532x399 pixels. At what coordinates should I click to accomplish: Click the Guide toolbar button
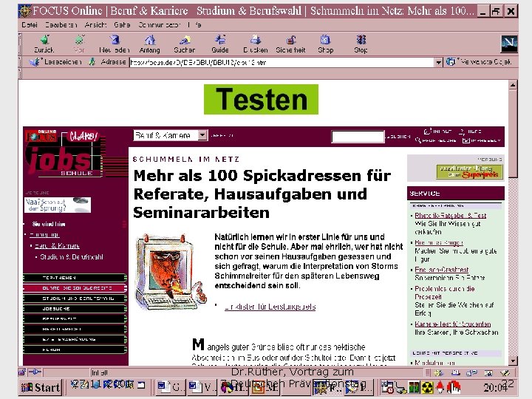220,44
